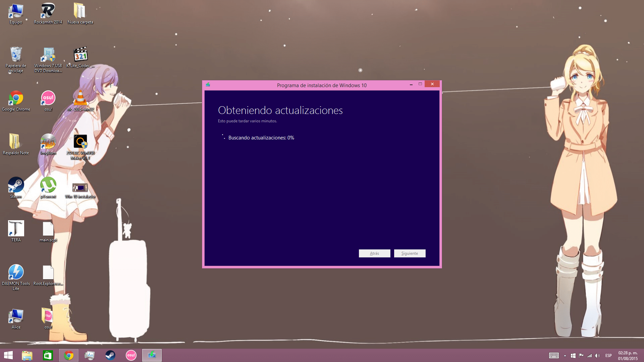Select the Google Chrome desktop shortcut

coord(16,101)
